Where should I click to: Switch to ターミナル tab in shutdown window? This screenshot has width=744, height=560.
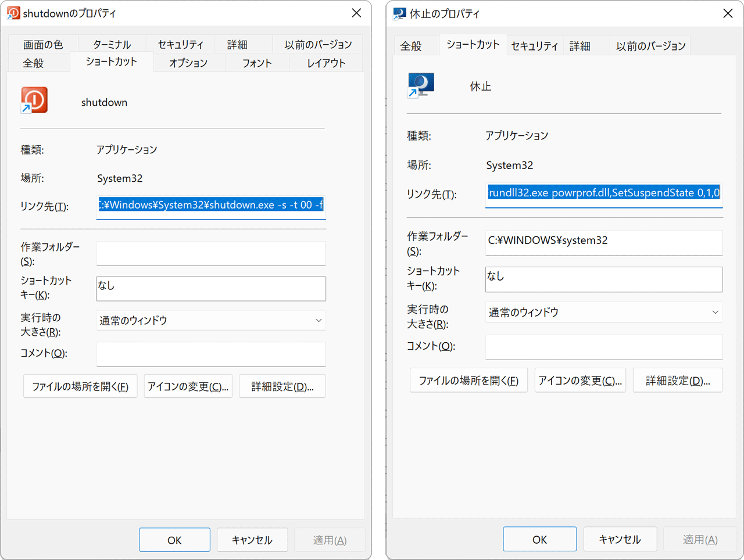point(112,44)
